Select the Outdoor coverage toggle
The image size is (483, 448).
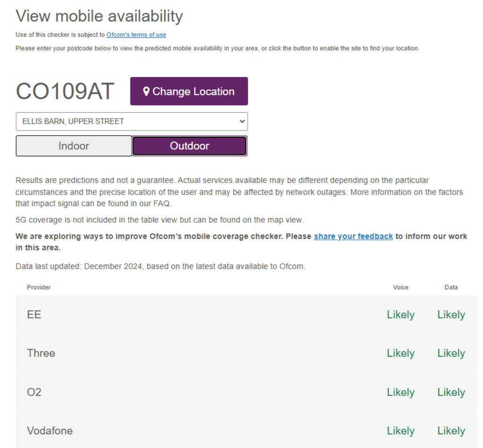coord(189,146)
